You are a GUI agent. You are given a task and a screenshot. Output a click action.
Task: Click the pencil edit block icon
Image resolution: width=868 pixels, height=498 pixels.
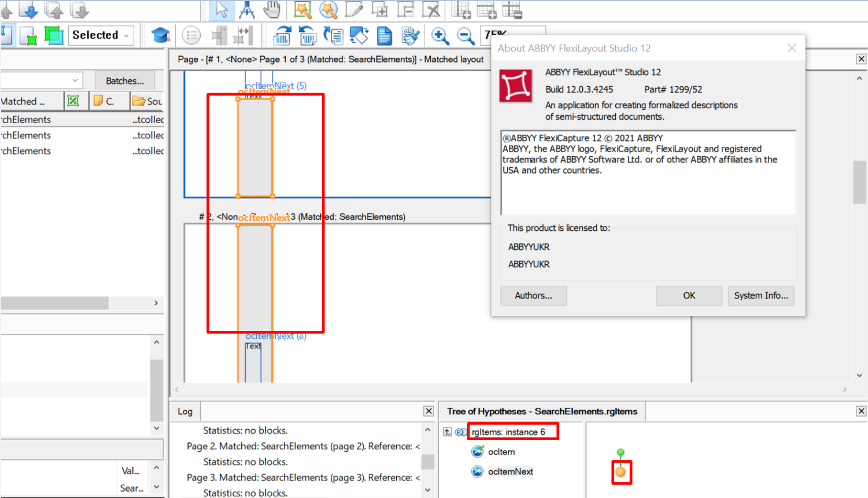354,10
